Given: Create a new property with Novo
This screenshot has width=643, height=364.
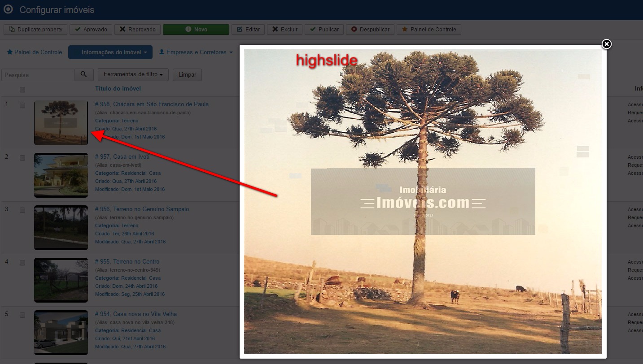Looking at the screenshot, I should pos(196,30).
